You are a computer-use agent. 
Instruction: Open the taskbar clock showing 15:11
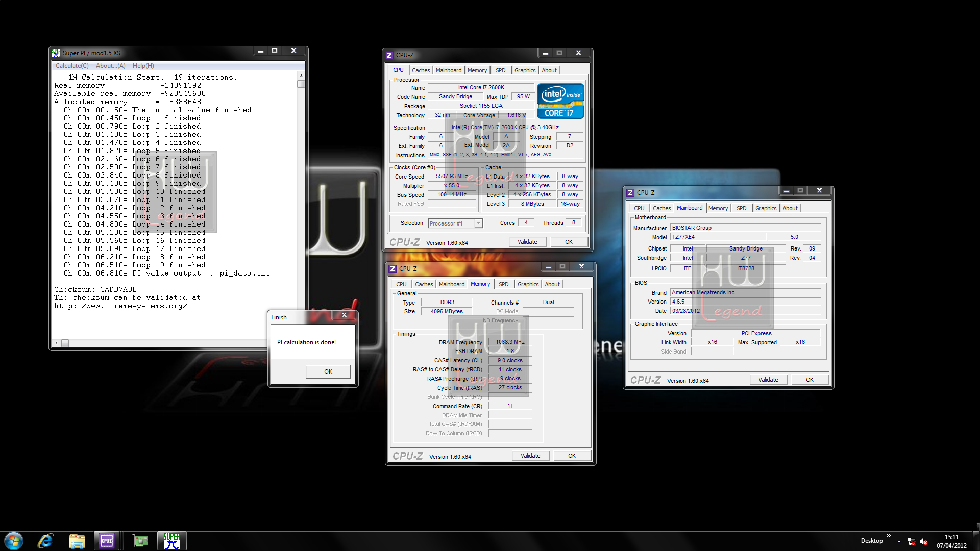(951, 541)
